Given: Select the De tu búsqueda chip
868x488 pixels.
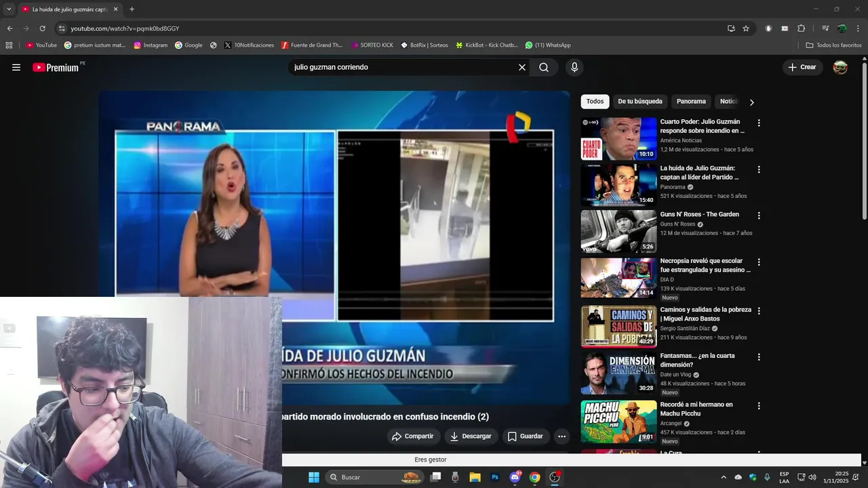Looking at the screenshot, I should point(640,102).
